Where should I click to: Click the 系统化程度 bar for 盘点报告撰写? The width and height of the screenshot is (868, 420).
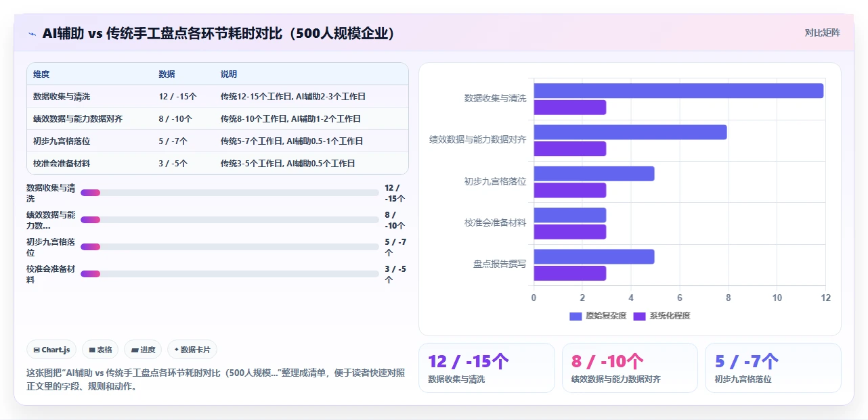(x=569, y=273)
